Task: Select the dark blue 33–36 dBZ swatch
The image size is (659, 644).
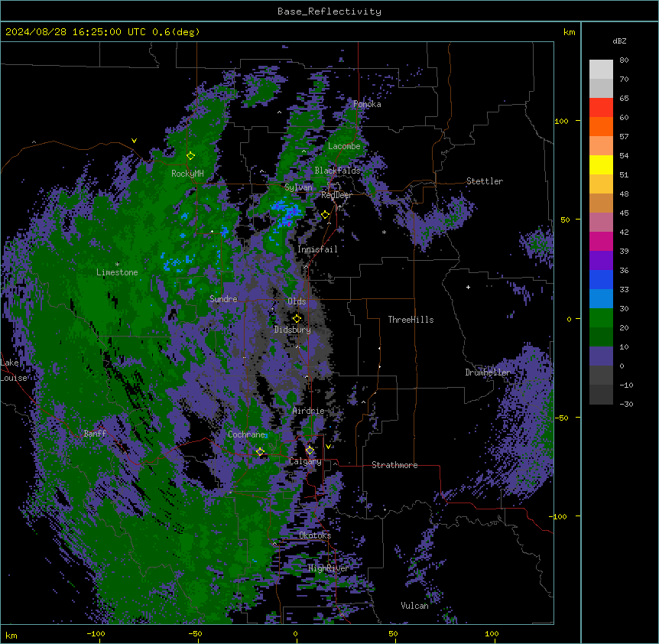Action: click(x=601, y=279)
